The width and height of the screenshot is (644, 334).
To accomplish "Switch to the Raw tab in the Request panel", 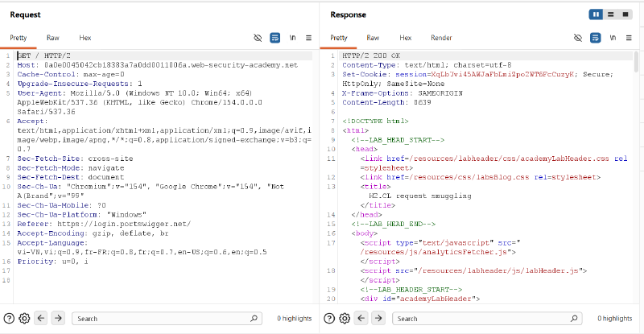I will click(x=52, y=38).
